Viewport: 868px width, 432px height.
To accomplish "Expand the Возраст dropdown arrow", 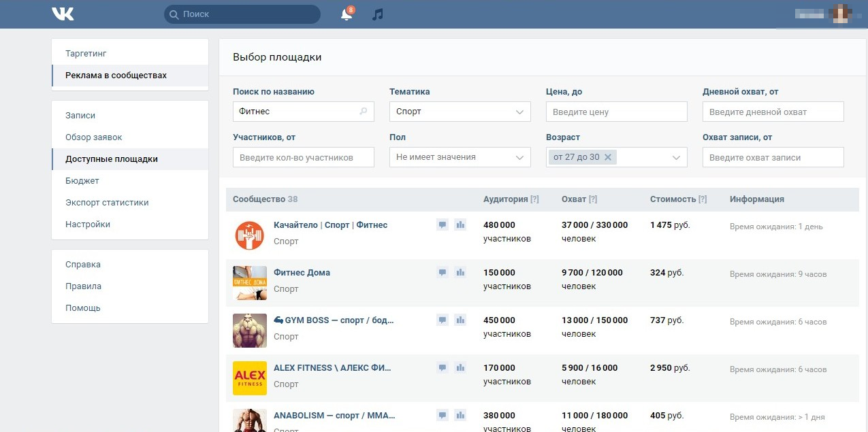I will click(676, 157).
